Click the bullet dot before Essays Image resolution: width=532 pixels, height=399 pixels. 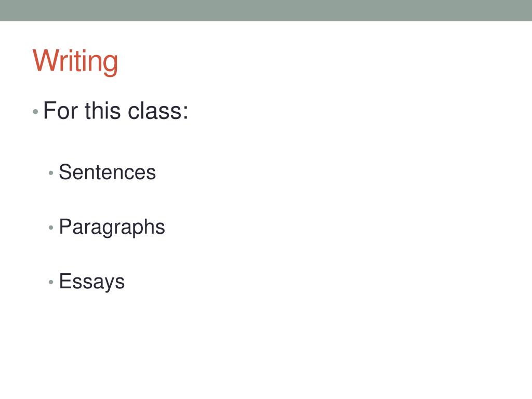[x=51, y=282]
